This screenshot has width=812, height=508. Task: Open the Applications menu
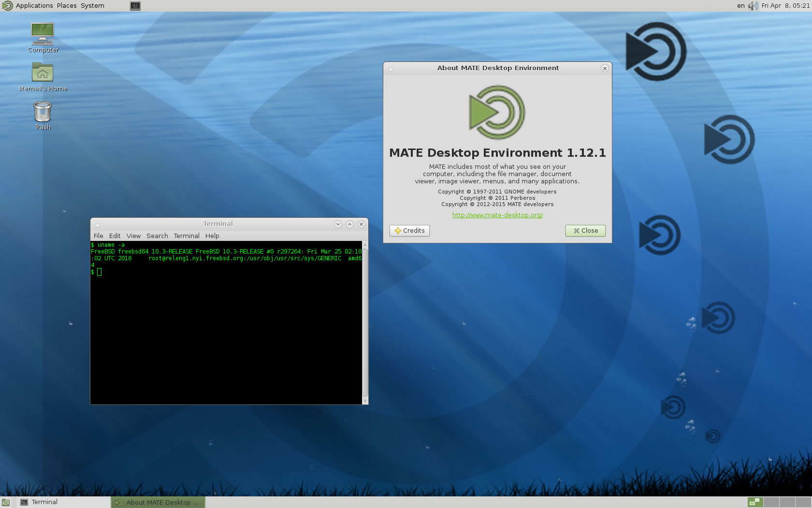click(x=34, y=6)
